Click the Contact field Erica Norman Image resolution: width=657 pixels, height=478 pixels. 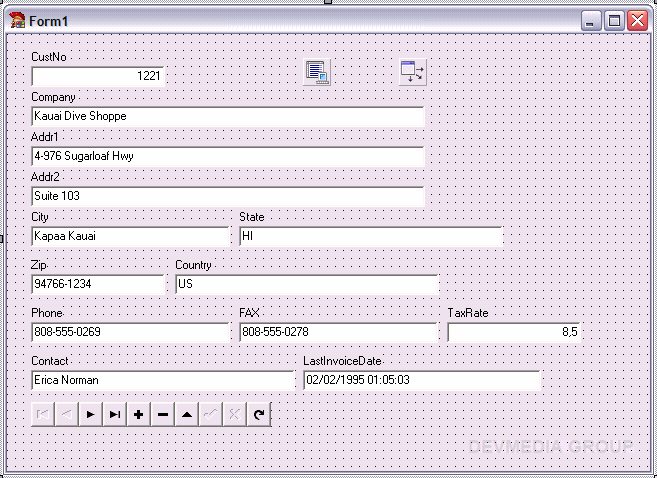click(x=162, y=380)
